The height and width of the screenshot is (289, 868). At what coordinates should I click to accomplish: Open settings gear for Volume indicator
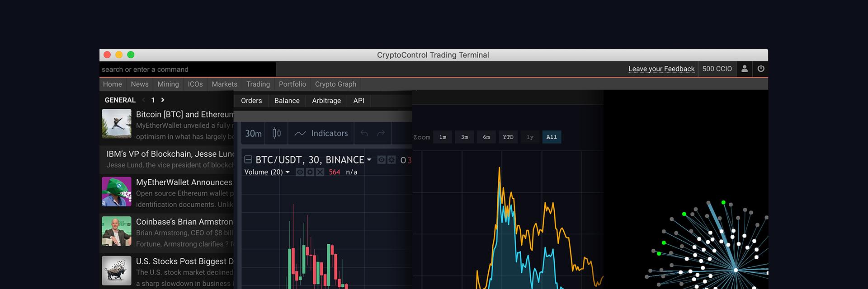[x=310, y=172]
